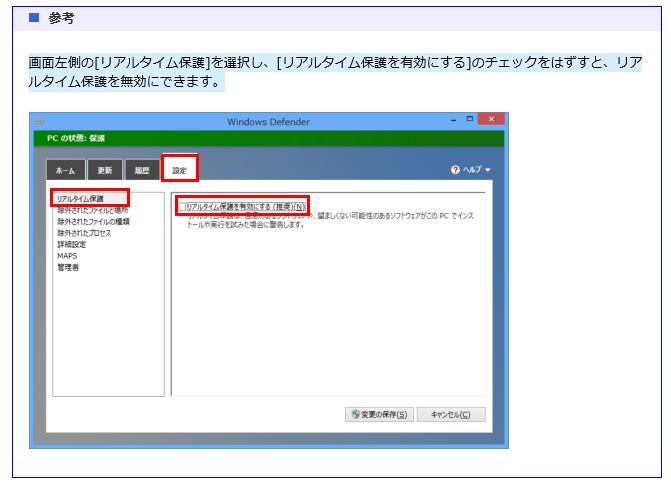The image size is (671, 486).
Task: Click the blue square beside 参考
Action: (x=34, y=18)
